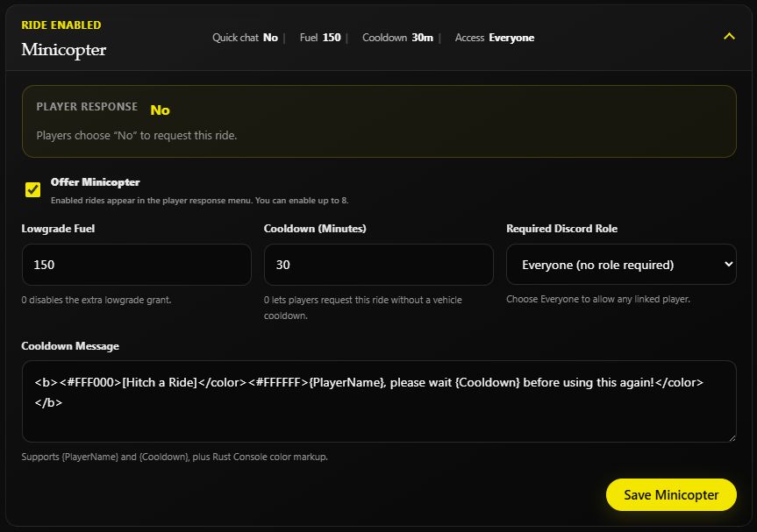Click the Required Discord Role label
This screenshot has width=757, height=532.
point(562,229)
